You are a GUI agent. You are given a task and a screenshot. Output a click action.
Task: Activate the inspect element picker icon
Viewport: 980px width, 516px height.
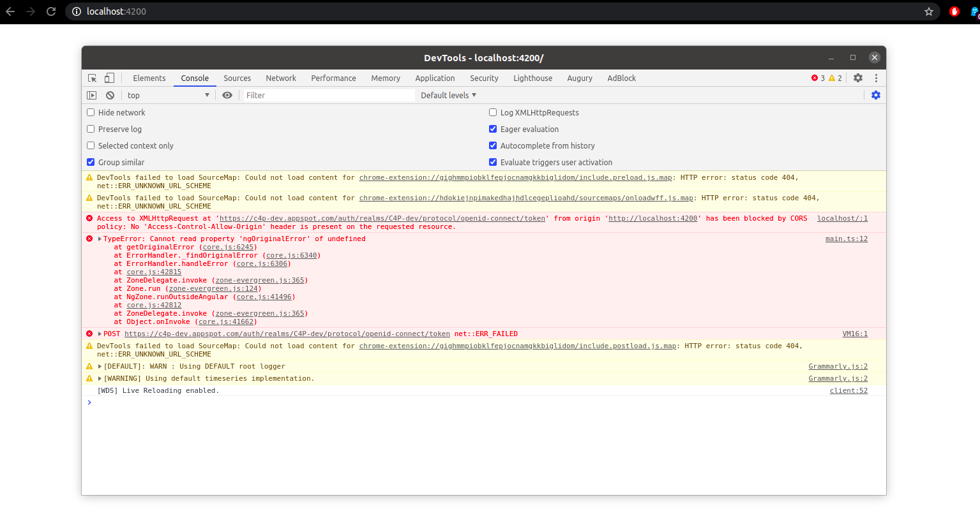(x=93, y=78)
